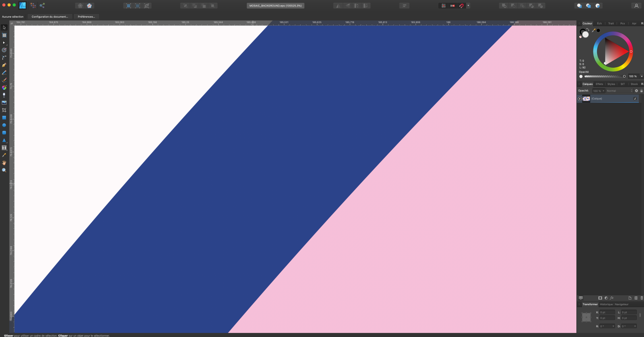Pick color with eyedropper in Couleur panel
The height and width of the screenshot is (337, 644).
coord(594,30)
